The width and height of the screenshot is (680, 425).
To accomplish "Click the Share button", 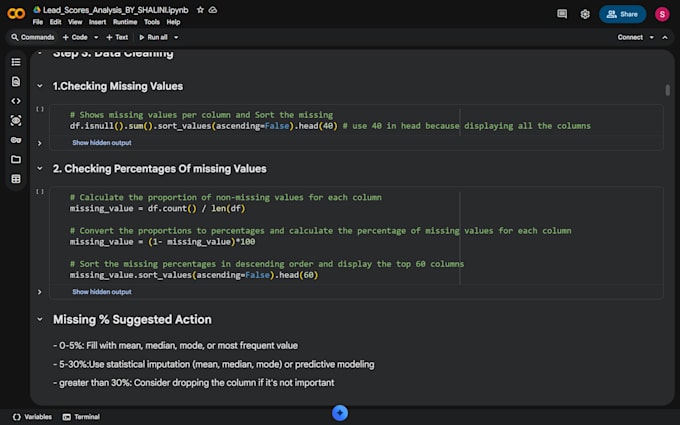I will point(622,14).
